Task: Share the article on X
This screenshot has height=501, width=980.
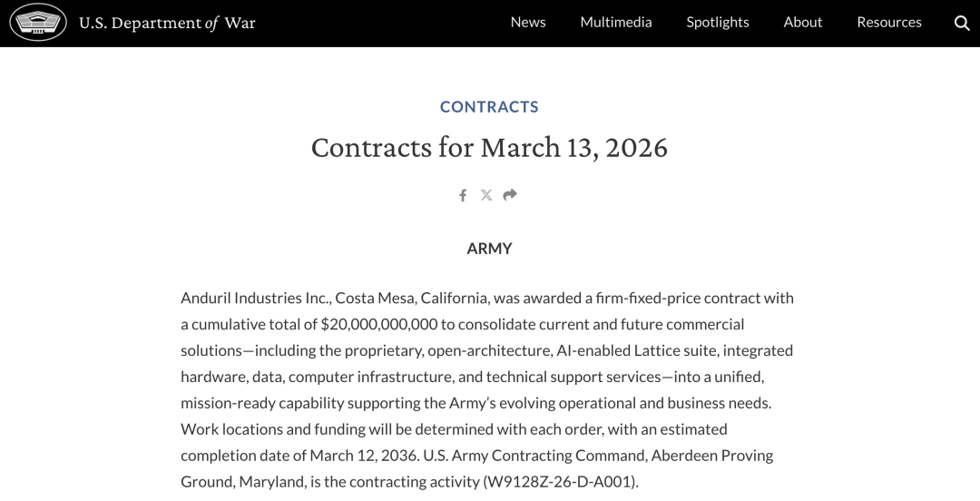Action: click(486, 195)
